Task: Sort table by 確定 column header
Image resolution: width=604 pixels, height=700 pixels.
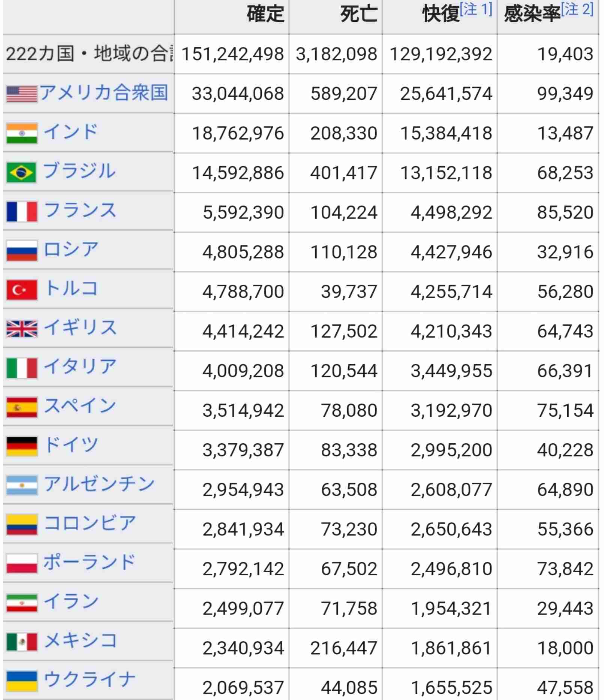Action: click(x=265, y=14)
